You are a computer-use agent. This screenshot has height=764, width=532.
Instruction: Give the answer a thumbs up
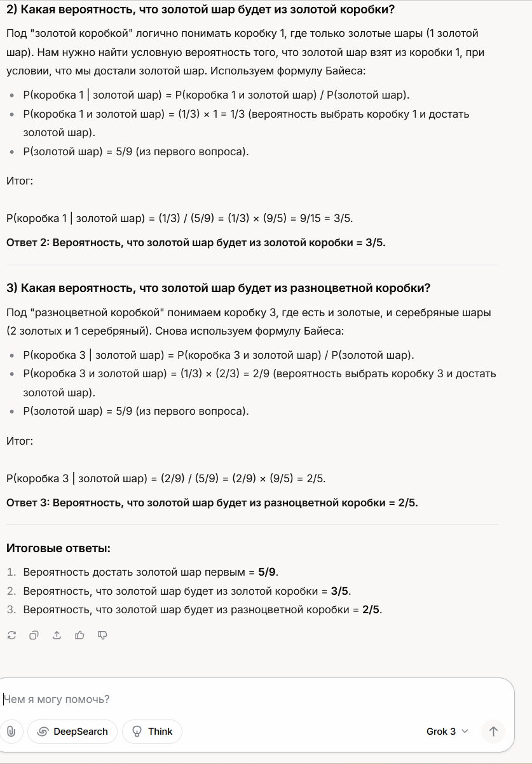pos(79,635)
